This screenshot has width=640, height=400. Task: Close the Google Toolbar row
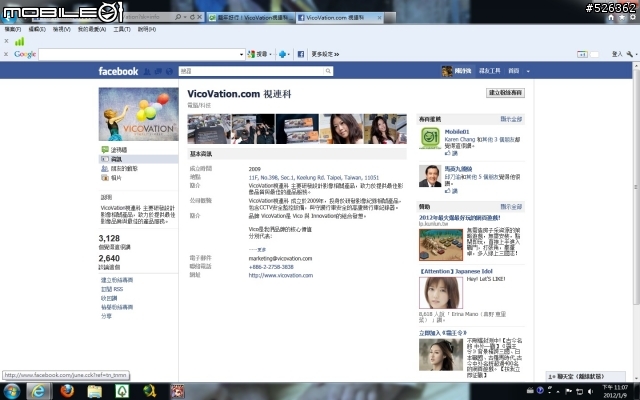(x=6, y=54)
